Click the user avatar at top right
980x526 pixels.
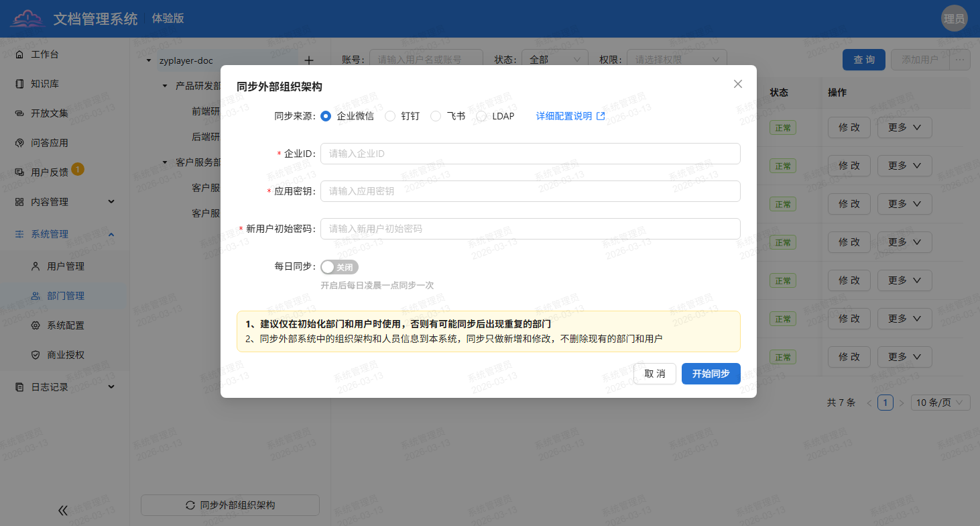pos(954,19)
